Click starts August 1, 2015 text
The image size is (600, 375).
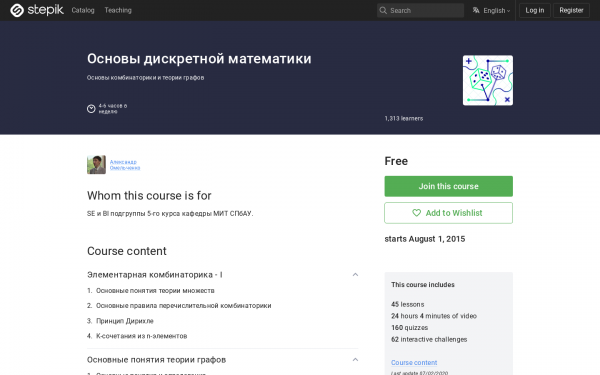coord(425,239)
